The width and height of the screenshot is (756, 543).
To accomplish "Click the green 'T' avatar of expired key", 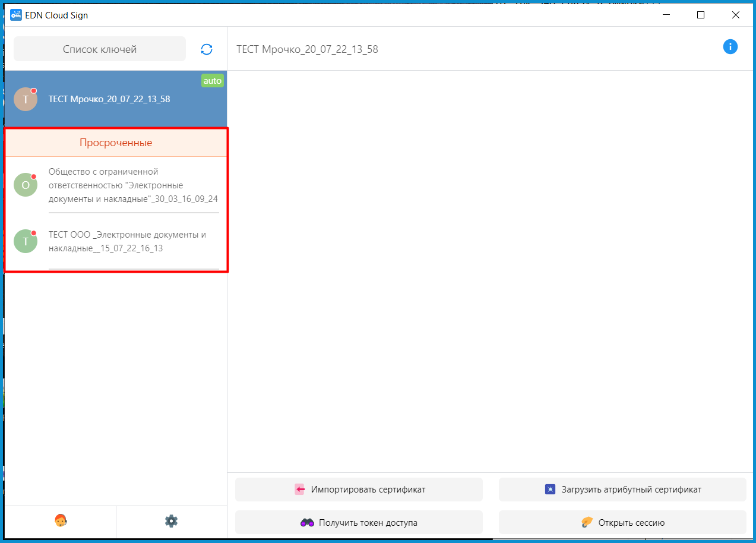I will pos(26,241).
